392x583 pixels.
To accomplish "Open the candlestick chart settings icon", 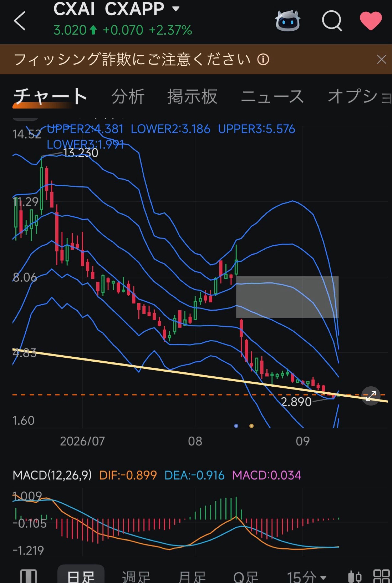I will 355,577.
